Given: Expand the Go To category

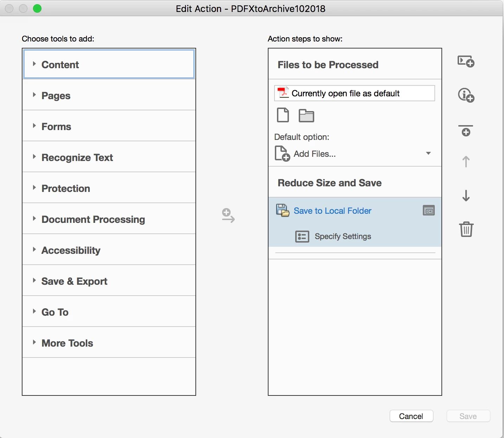Looking at the screenshot, I should 109,311.
